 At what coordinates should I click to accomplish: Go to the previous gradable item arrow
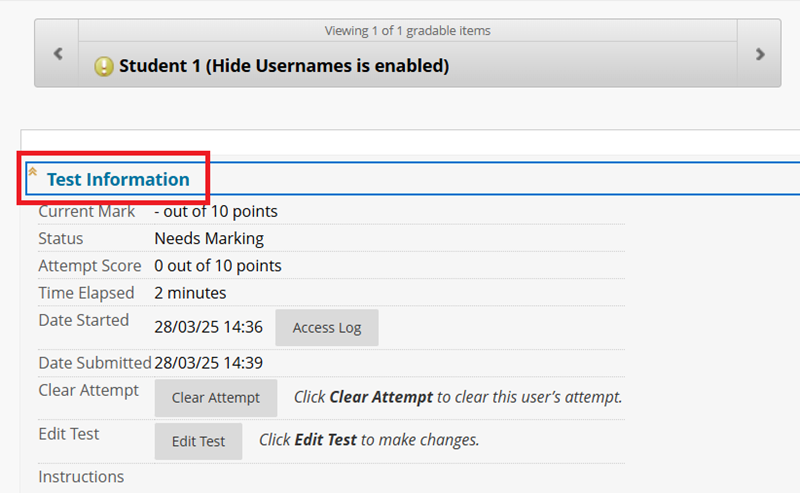pyautogui.click(x=57, y=54)
